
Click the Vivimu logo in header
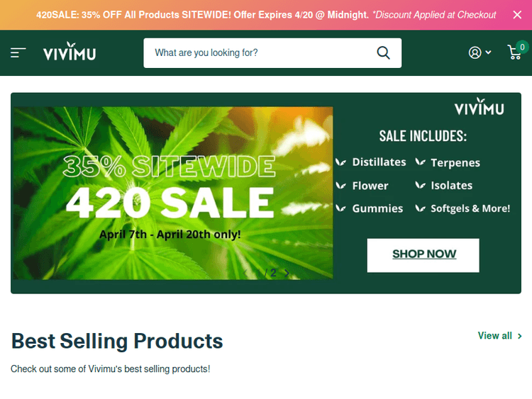pos(70,52)
